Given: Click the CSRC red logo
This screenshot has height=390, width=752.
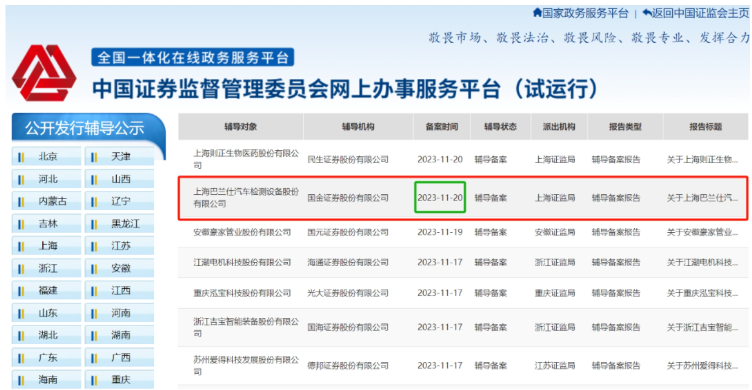Looking at the screenshot, I should (44, 73).
